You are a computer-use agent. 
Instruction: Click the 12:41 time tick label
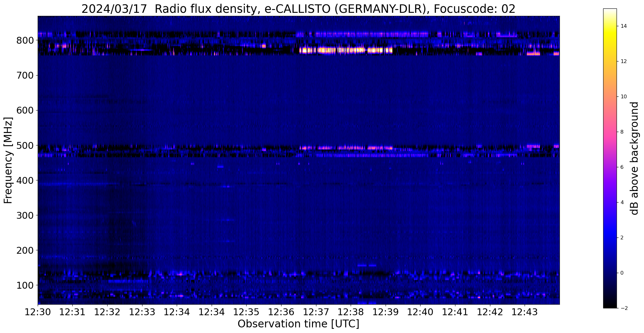(455, 312)
